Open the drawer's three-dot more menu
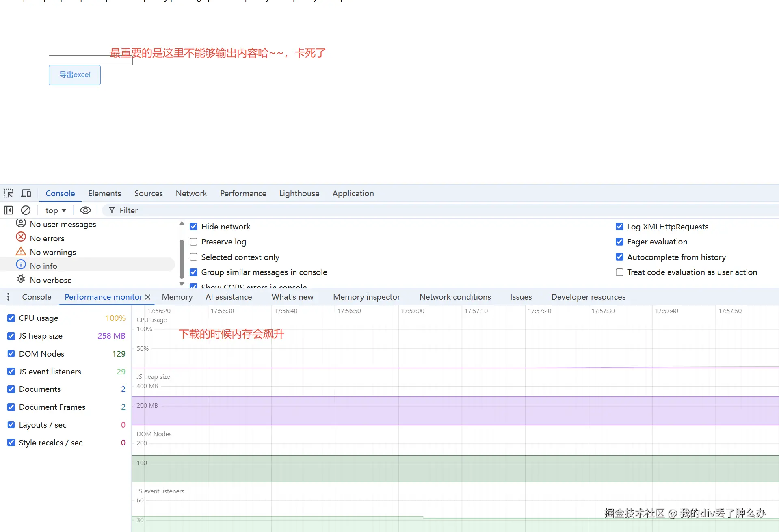 click(8, 297)
